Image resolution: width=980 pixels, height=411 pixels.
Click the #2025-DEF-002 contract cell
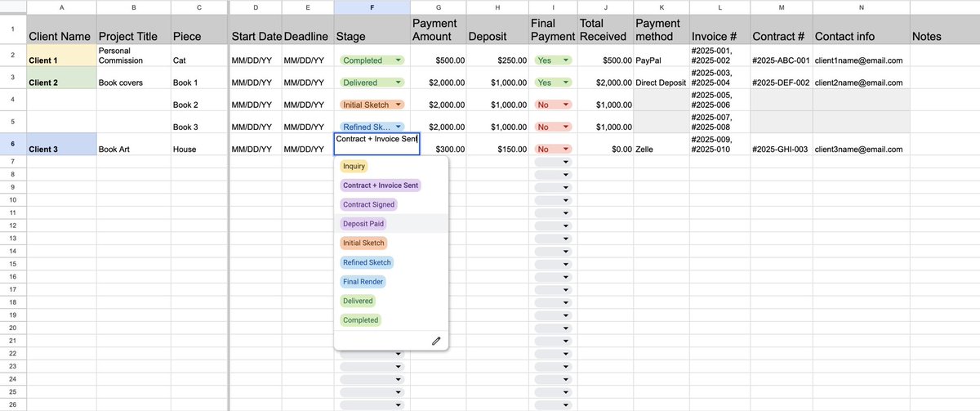[781, 78]
